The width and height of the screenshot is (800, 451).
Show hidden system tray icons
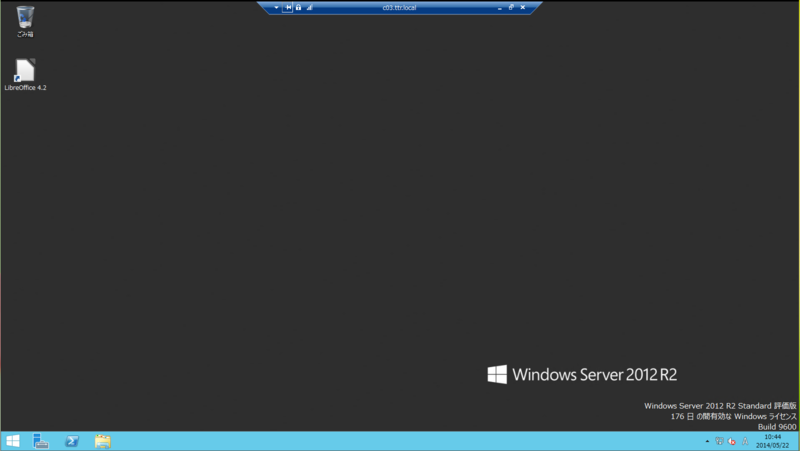tap(707, 441)
